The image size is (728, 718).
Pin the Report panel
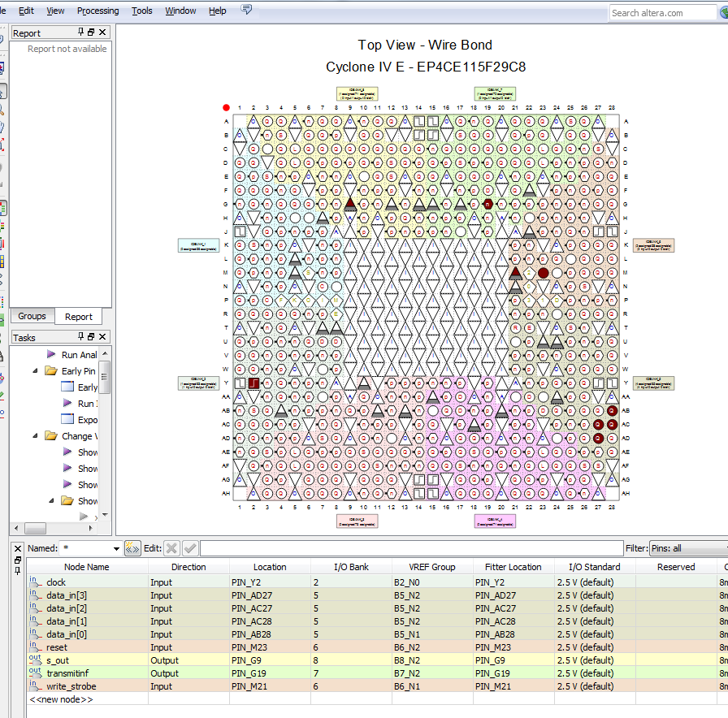(80, 32)
